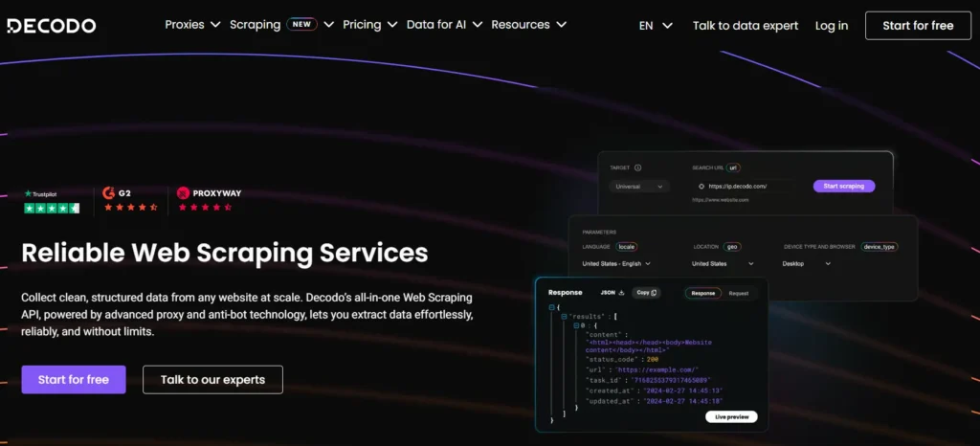
Task: Open the United States location dropdown
Action: coord(723,263)
